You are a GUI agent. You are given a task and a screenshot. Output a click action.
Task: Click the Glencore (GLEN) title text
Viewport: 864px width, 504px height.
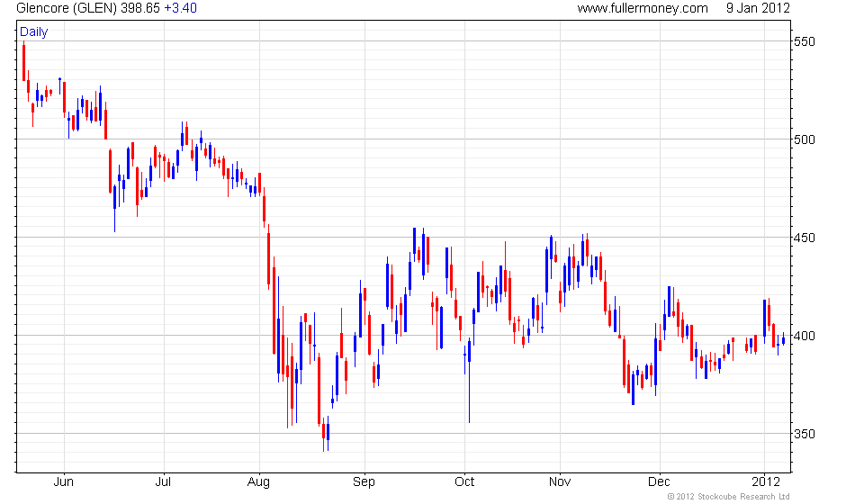pos(67,8)
